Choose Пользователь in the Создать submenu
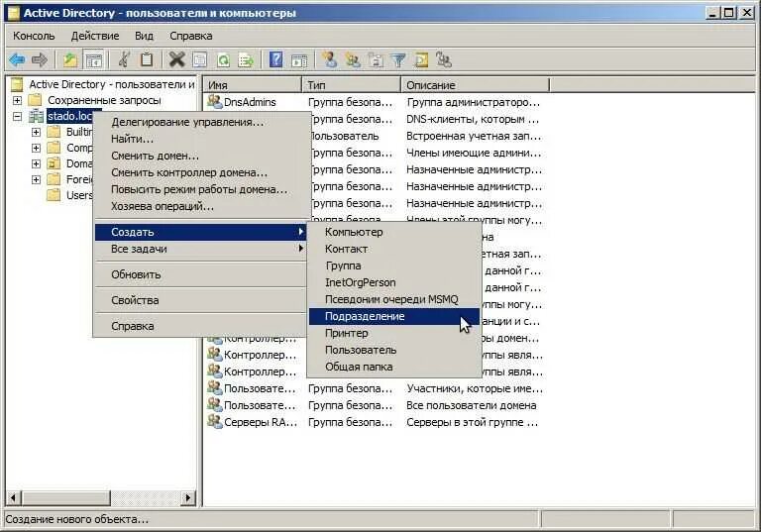The width and height of the screenshot is (761, 532). pyautogui.click(x=394, y=350)
